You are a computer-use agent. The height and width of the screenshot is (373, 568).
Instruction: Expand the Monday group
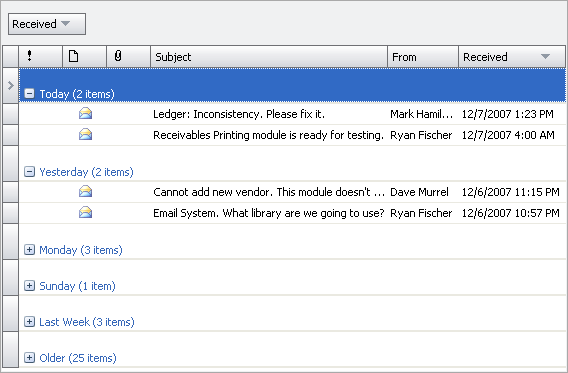[x=29, y=250]
